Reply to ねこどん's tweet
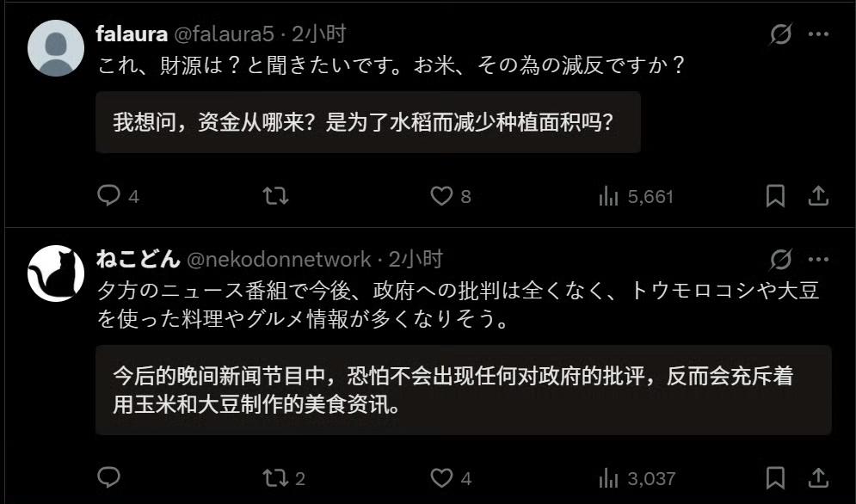 108,478
